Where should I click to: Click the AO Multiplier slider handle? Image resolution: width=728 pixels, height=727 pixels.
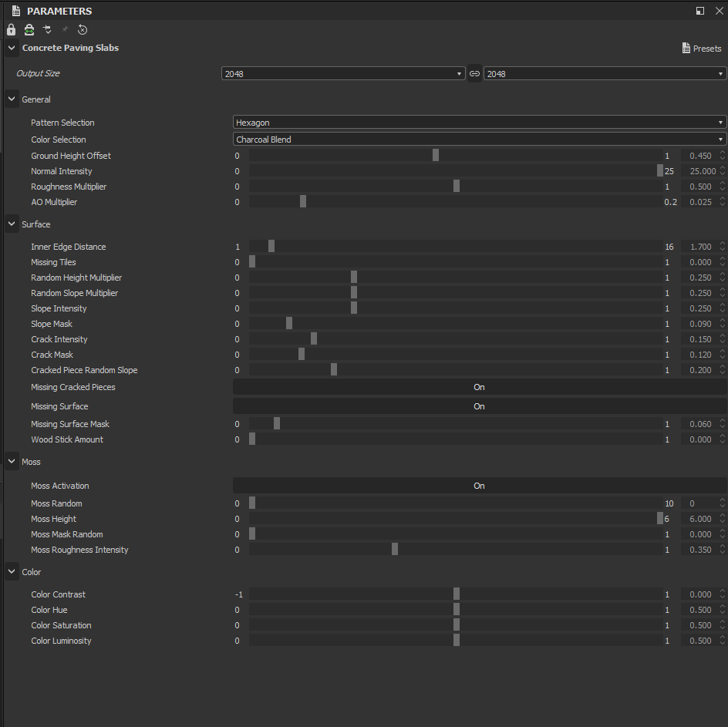click(303, 201)
